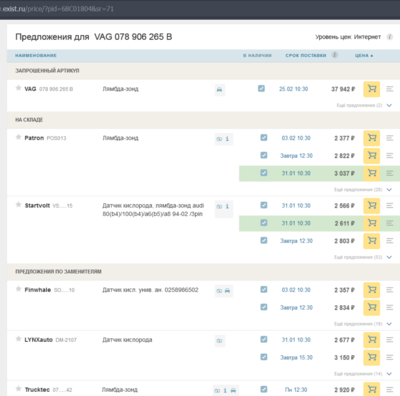Select Лямбда-зонд description in Patron row
Image resolution: width=400 pixels, height=396 pixels.
tap(120, 138)
